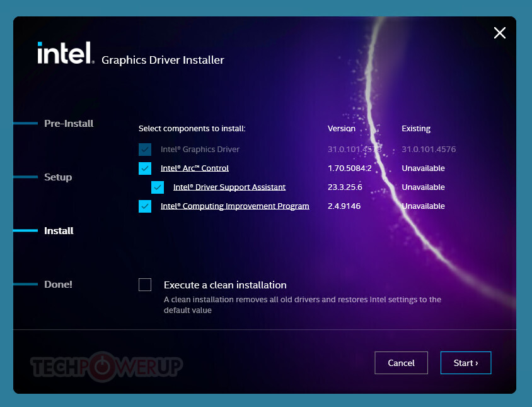Uncheck the Intel Arc Control component

click(144, 168)
